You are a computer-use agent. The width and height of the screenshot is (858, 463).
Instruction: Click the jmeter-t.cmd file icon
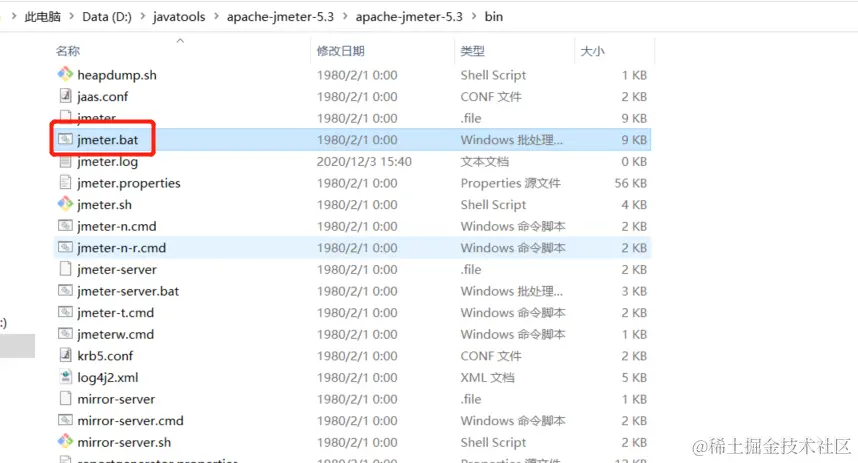point(65,312)
